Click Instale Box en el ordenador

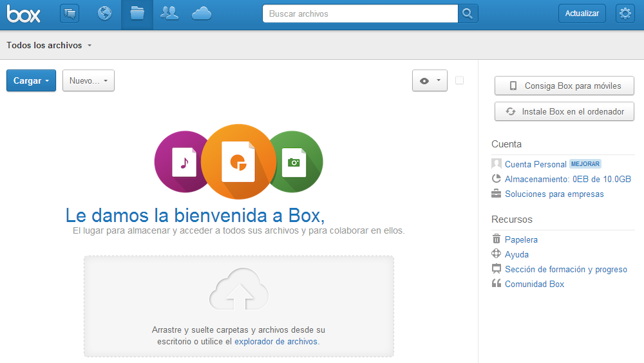point(564,111)
